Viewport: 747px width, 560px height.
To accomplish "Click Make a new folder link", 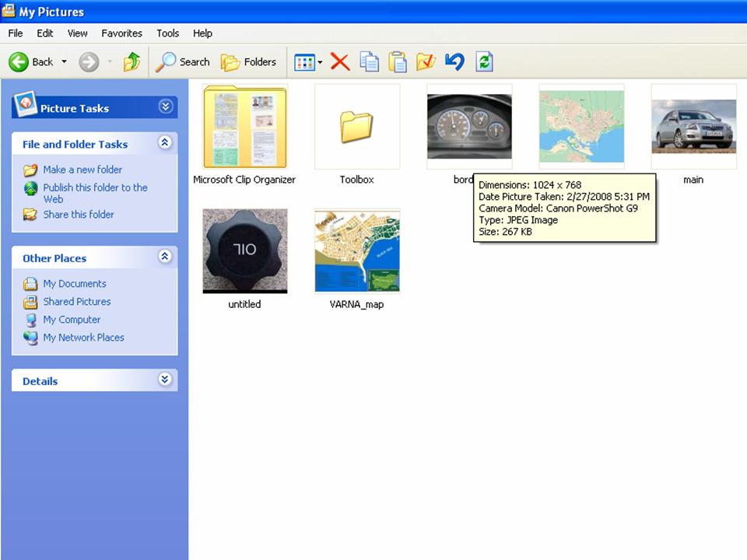I will [x=82, y=170].
